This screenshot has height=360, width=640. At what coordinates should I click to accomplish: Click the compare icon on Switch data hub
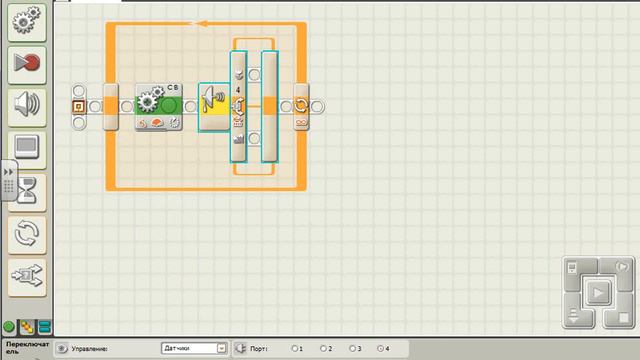pyautogui.click(x=238, y=121)
